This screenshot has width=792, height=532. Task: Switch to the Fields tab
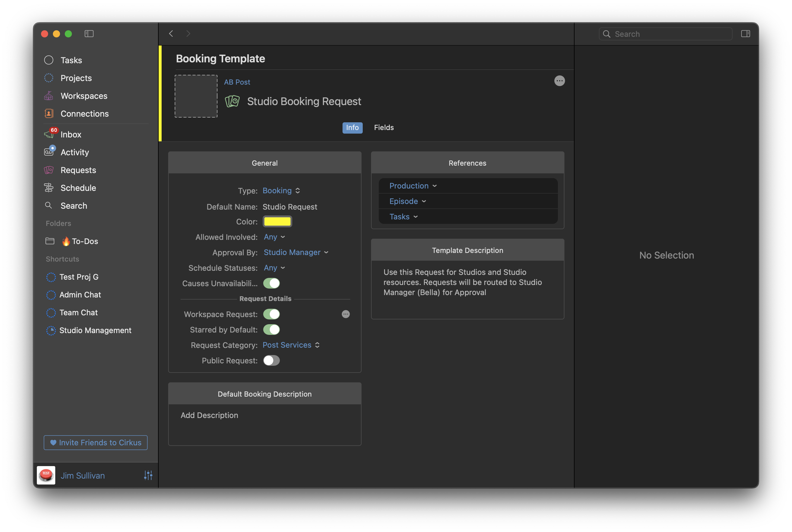[x=384, y=128]
